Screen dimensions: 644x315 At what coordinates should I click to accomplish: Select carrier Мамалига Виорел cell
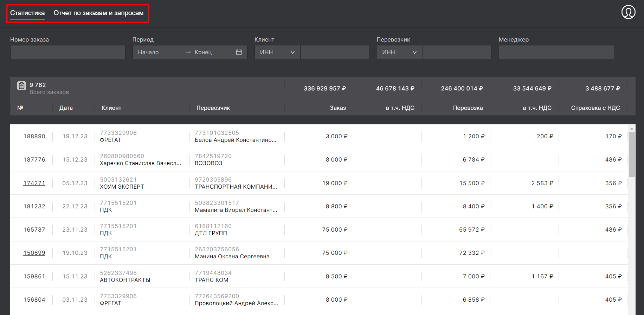tap(236, 206)
